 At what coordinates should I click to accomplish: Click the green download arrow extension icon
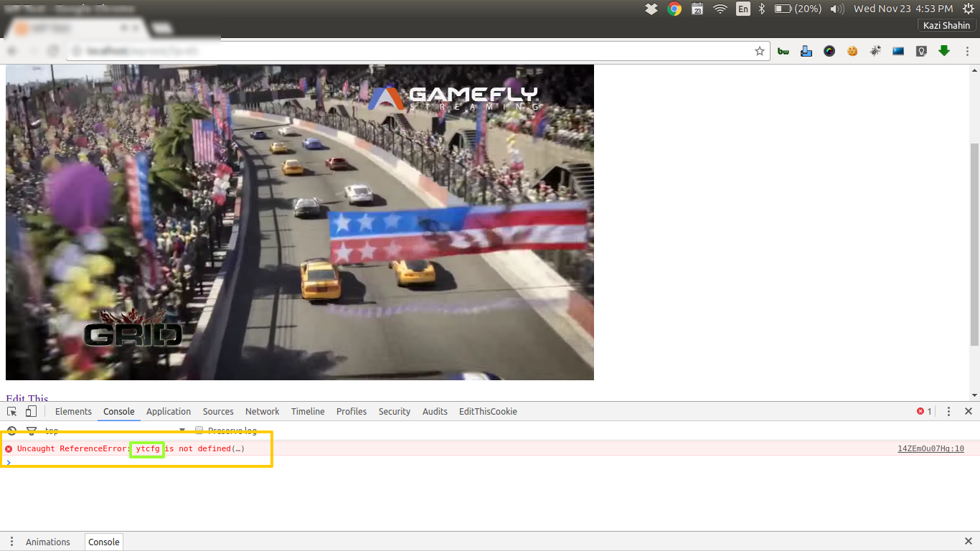click(944, 51)
